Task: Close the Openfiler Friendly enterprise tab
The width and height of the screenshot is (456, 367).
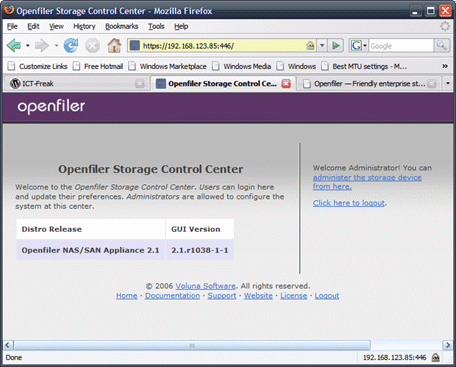Action: (x=432, y=84)
